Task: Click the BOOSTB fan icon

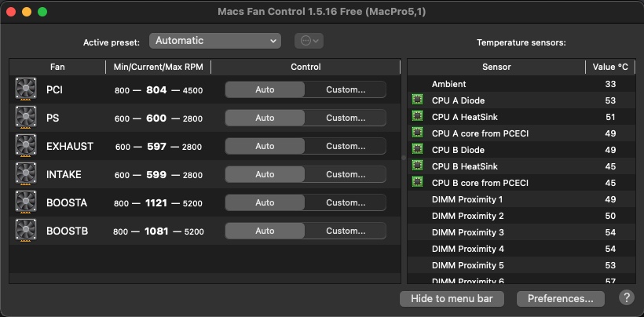Action: click(x=26, y=231)
